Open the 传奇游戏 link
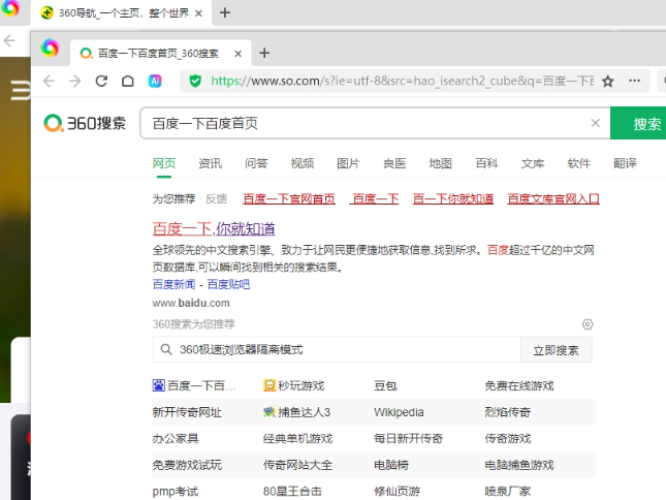666x500 pixels. click(508, 438)
